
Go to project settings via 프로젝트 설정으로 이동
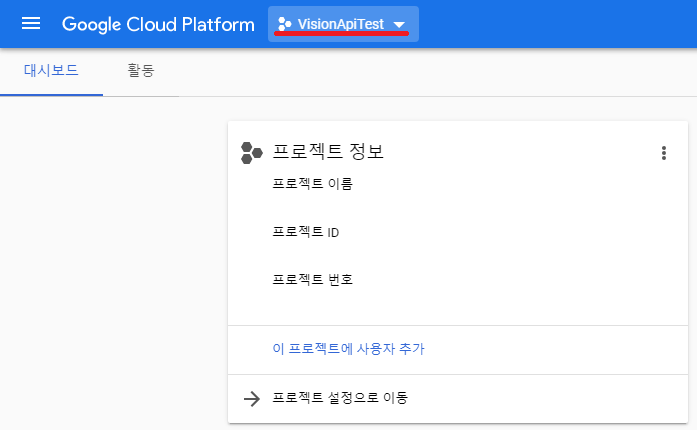[340, 398]
